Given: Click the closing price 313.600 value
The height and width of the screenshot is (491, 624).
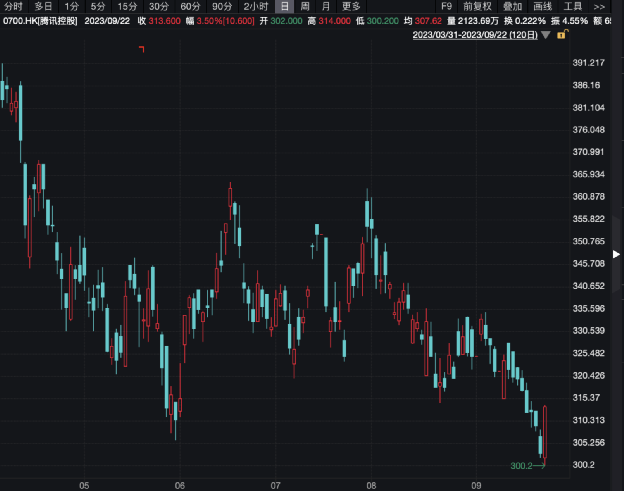Looking at the screenshot, I should click(x=164, y=21).
